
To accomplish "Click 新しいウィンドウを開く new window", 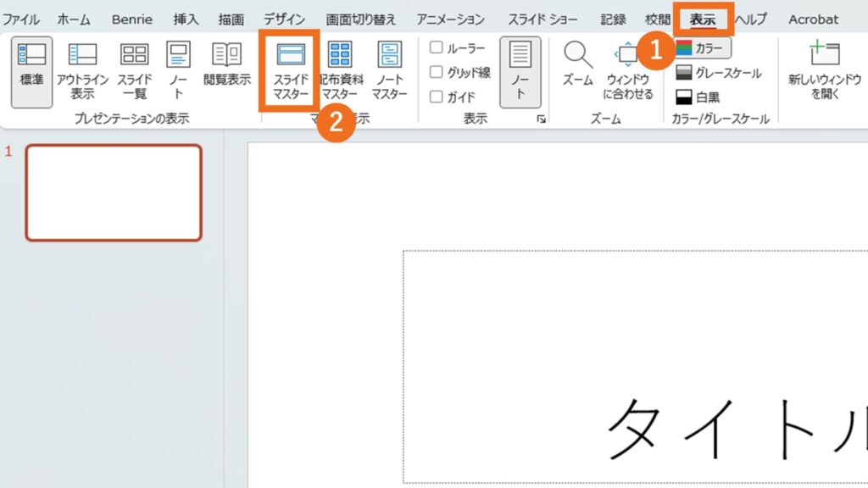I will tap(824, 72).
